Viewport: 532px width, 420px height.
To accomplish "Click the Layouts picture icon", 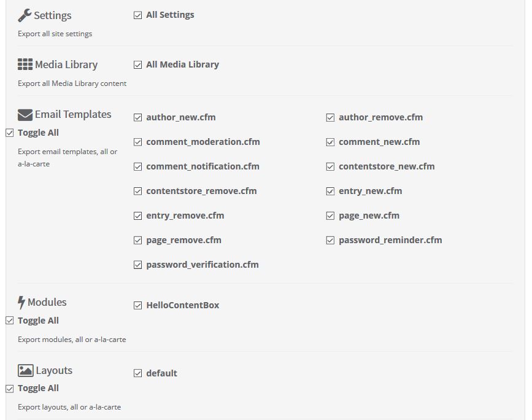I will click(25, 370).
